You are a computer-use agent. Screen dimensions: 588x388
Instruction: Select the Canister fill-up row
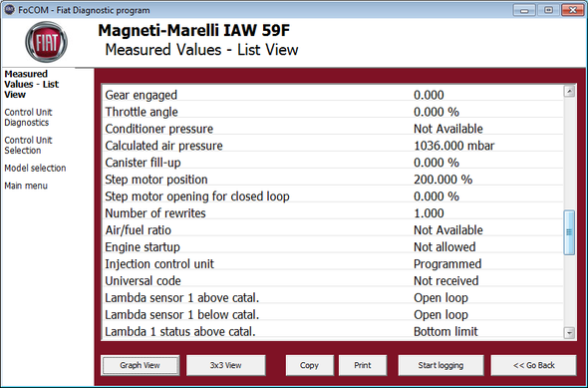click(333, 163)
